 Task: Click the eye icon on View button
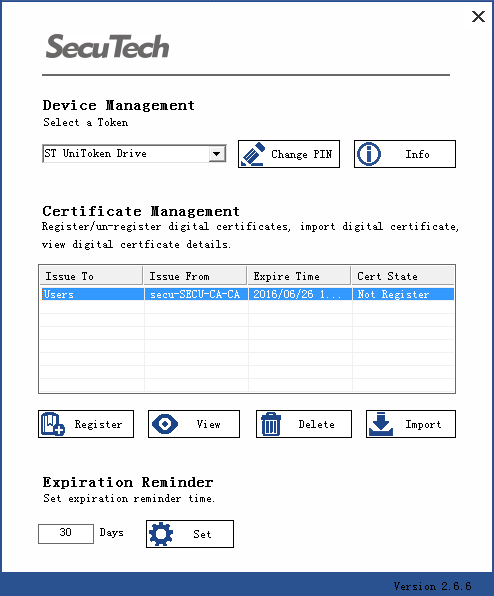tap(165, 424)
